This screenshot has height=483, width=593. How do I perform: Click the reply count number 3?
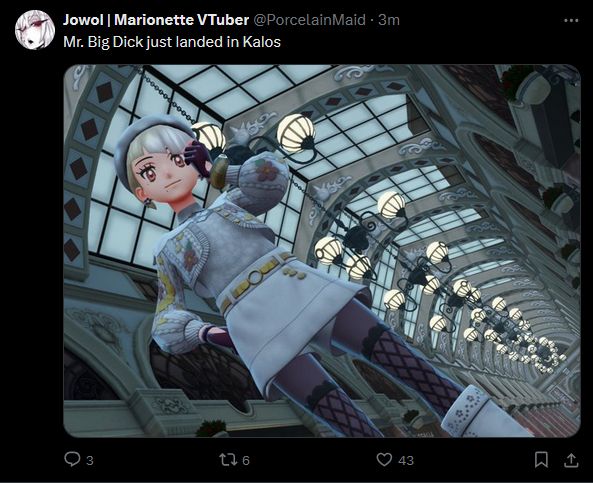90,460
